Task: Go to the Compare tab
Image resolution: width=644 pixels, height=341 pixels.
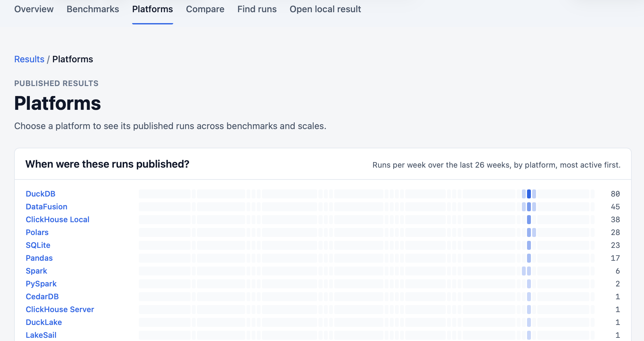Action: pyautogui.click(x=205, y=9)
